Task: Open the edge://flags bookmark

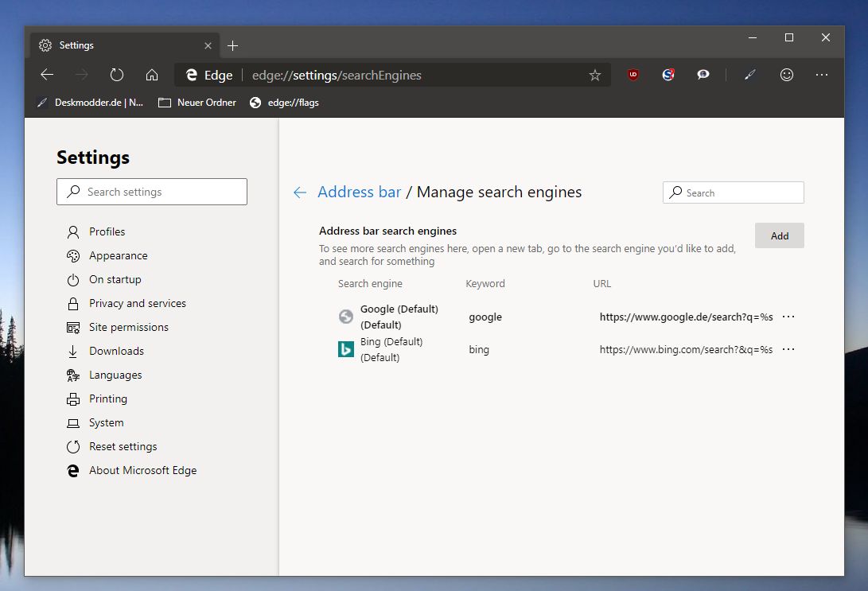Action: pyautogui.click(x=284, y=103)
